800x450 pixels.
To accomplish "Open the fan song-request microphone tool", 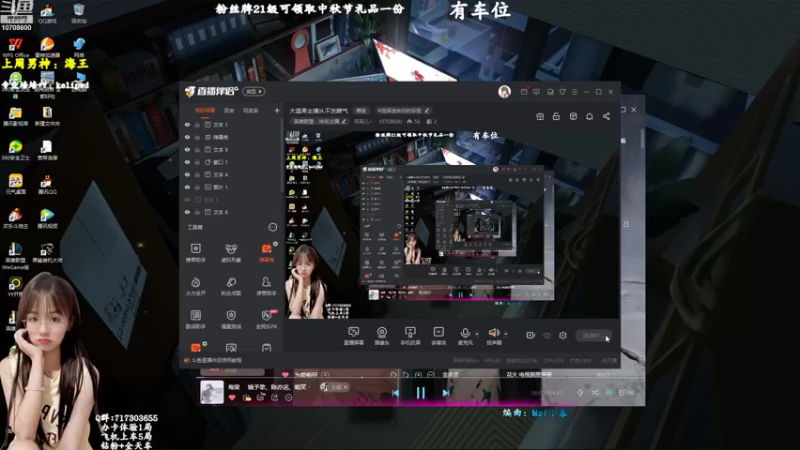I will pos(231,286).
